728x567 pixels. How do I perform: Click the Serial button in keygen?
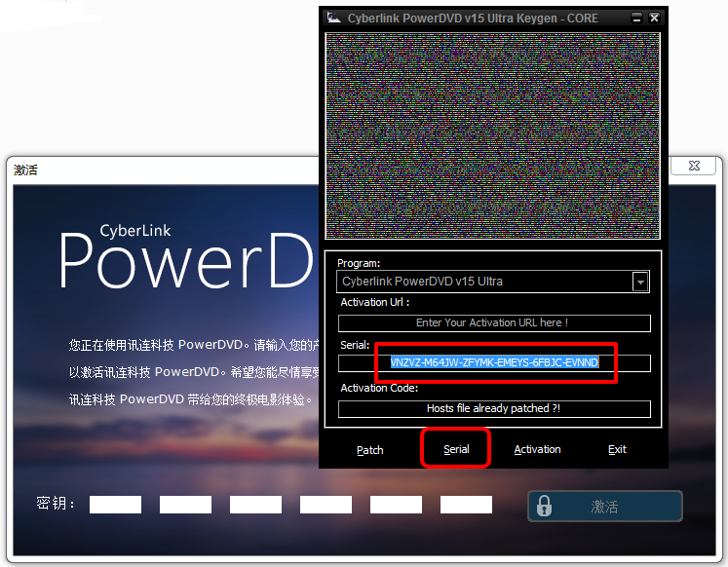[x=456, y=449]
